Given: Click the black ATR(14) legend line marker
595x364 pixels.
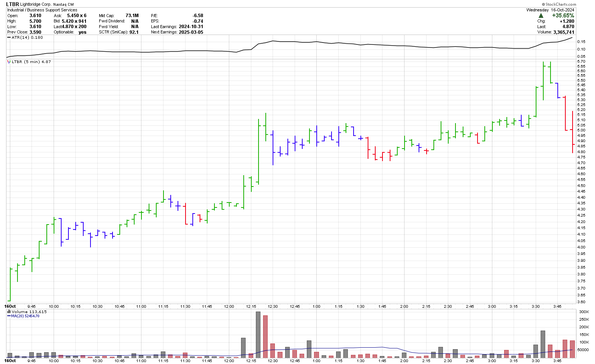Looking at the screenshot, I should pyautogui.click(x=9, y=38).
